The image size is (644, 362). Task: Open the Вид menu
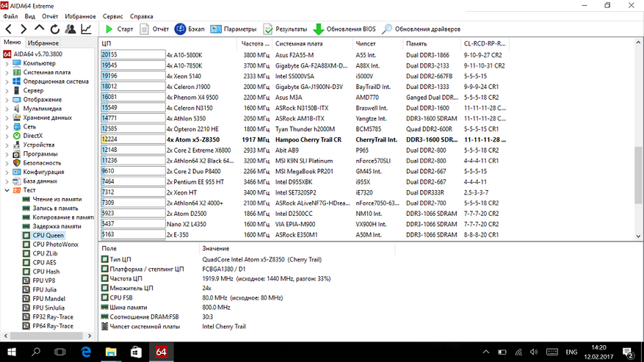click(29, 16)
